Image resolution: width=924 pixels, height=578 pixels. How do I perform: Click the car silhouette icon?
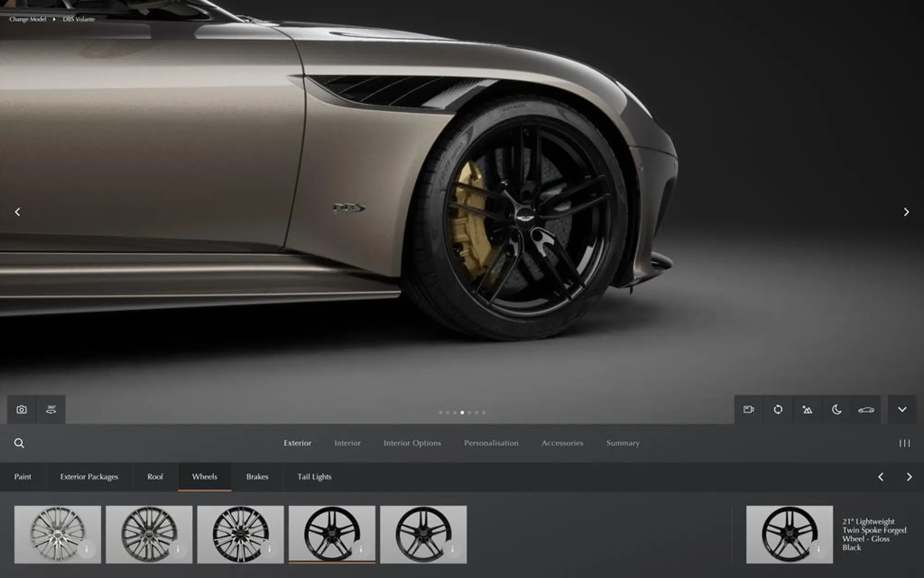866,410
